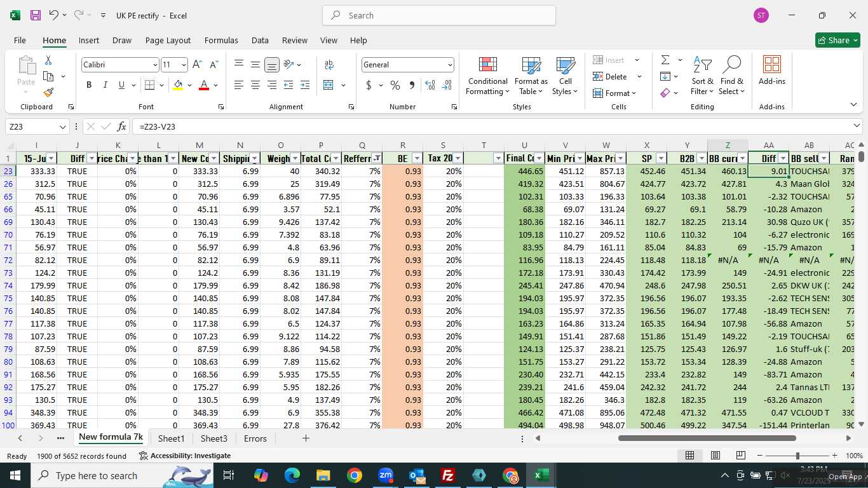
Task: Open the Share button
Action: [837, 40]
